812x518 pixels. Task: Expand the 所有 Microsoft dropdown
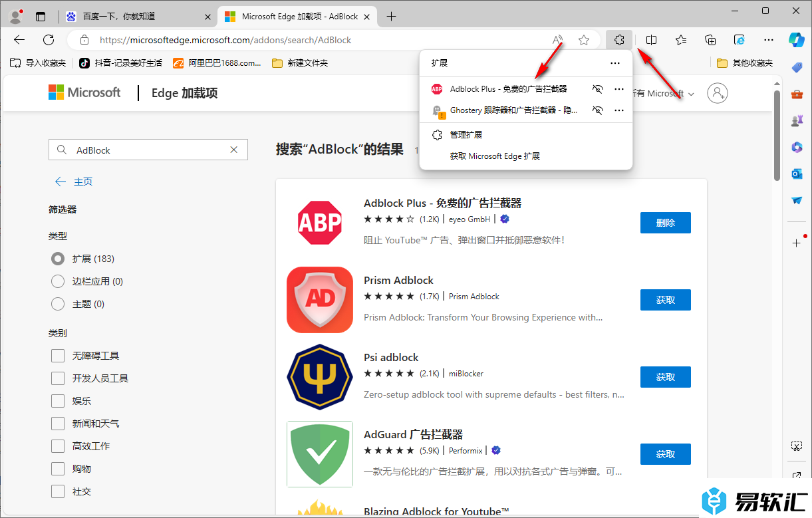663,93
